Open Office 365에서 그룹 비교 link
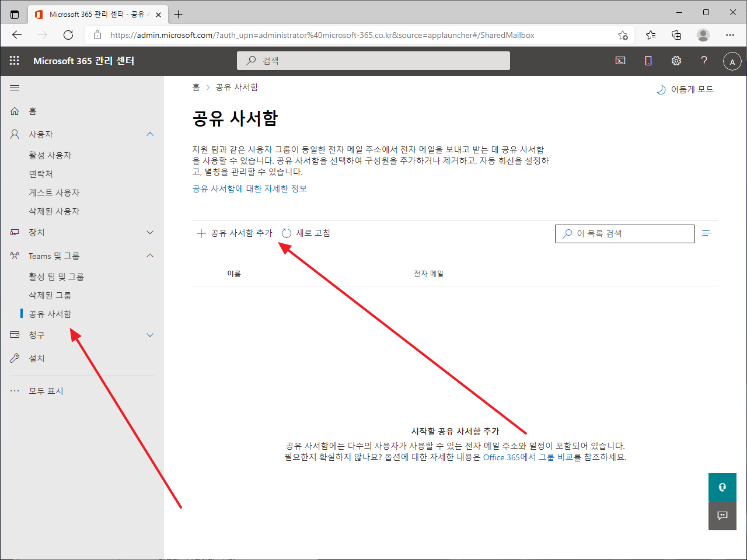Viewport: 747px width, 560px height. [x=528, y=457]
